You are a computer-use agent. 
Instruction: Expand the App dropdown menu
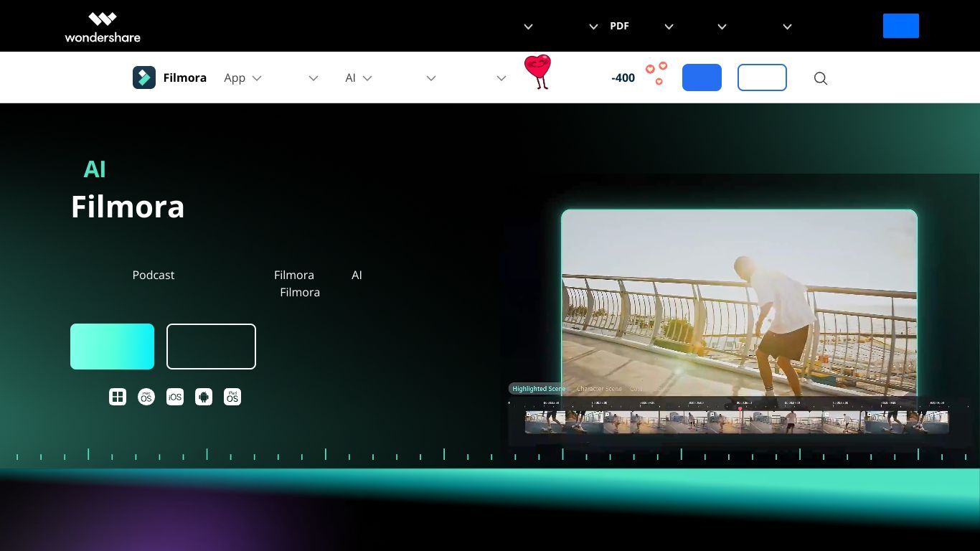click(242, 77)
